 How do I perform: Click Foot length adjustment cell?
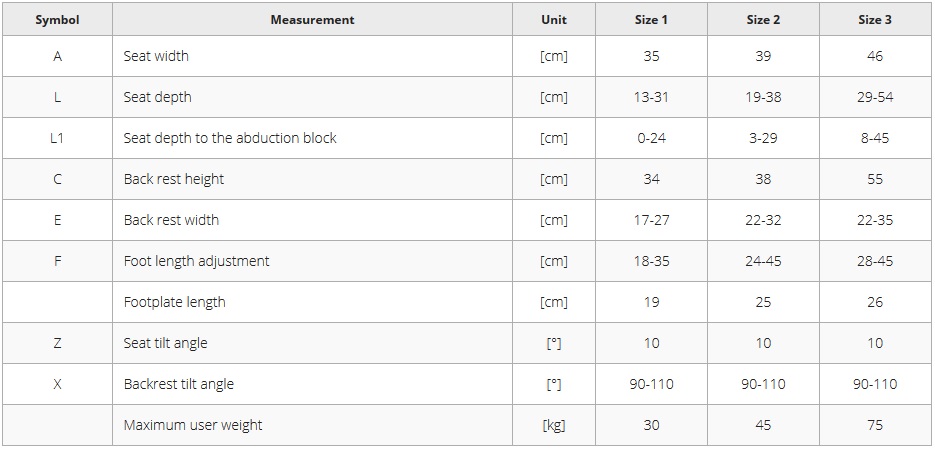[312, 261]
